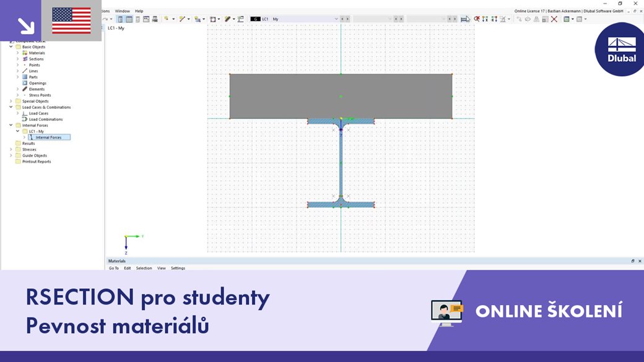Expand the Sections tree node
644x362 pixels.
tap(18, 59)
